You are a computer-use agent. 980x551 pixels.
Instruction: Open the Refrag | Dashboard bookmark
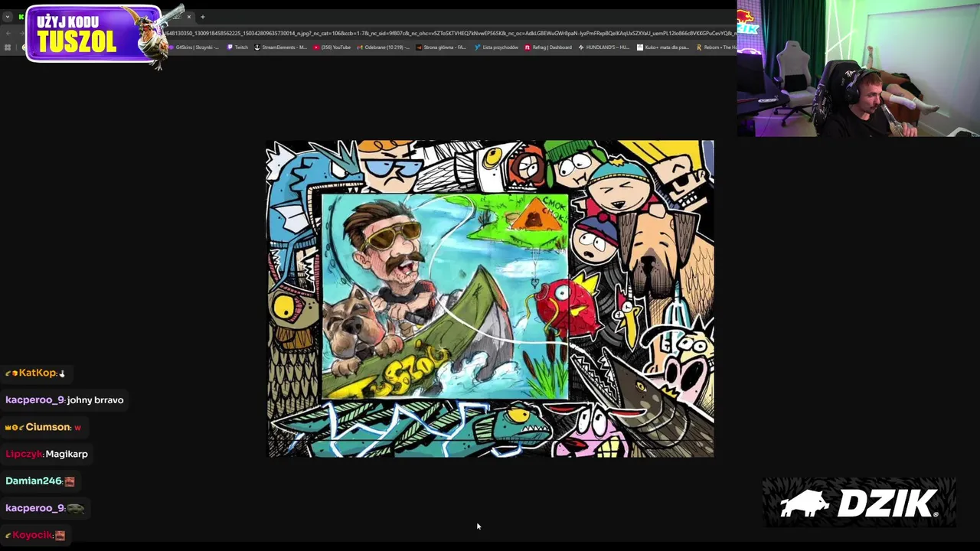548,47
